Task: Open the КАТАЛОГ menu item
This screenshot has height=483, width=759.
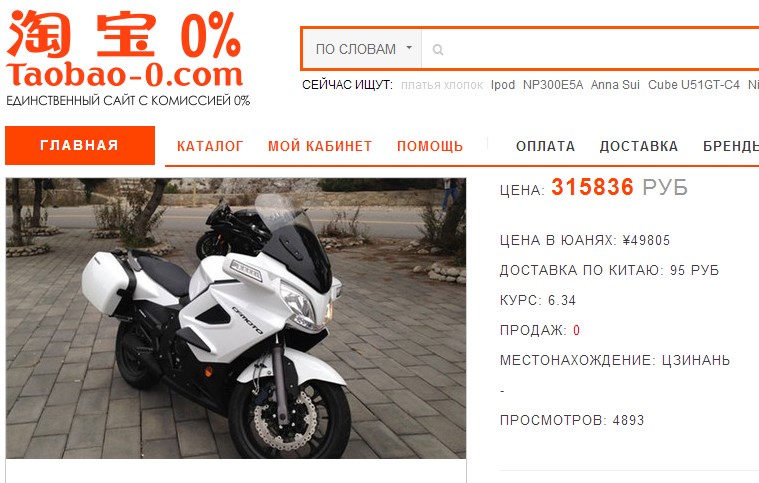Action: pyautogui.click(x=210, y=146)
